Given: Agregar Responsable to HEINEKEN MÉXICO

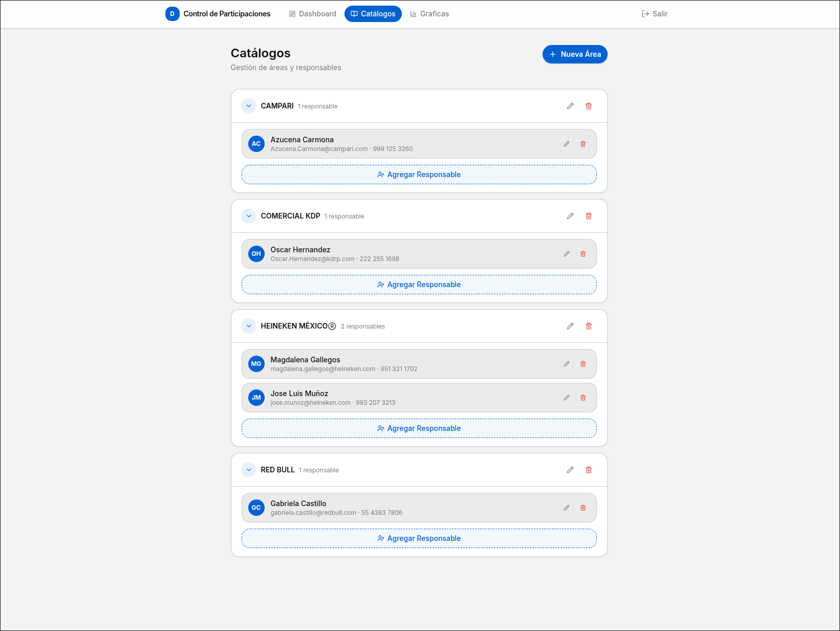Looking at the screenshot, I should click(419, 428).
